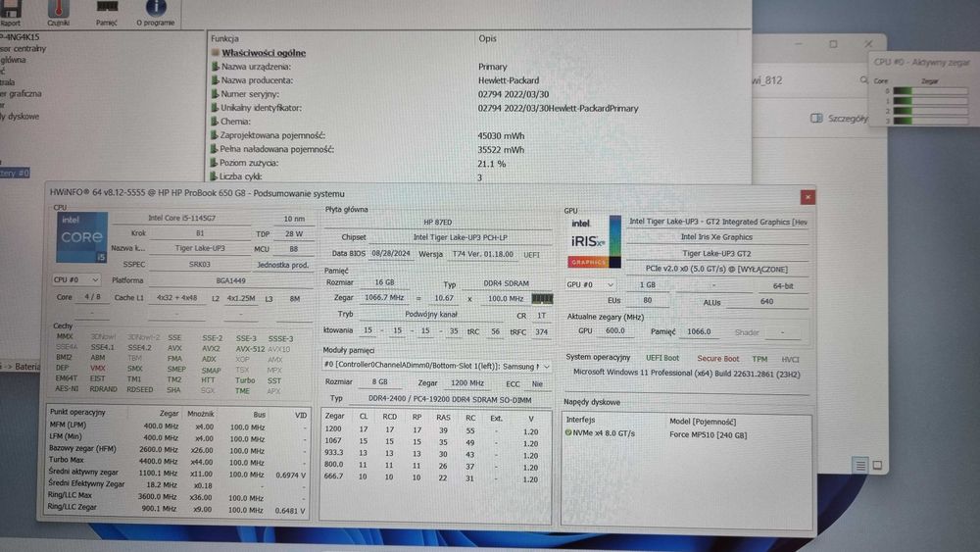Screen dimensions: 980x552
Task: Click the TDP value 28 W
Action: pos(294,233)
